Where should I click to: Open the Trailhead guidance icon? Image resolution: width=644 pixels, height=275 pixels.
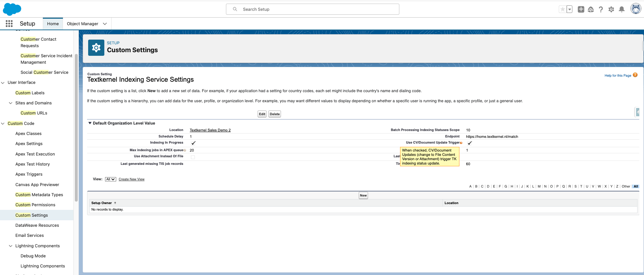pos(591,9)
